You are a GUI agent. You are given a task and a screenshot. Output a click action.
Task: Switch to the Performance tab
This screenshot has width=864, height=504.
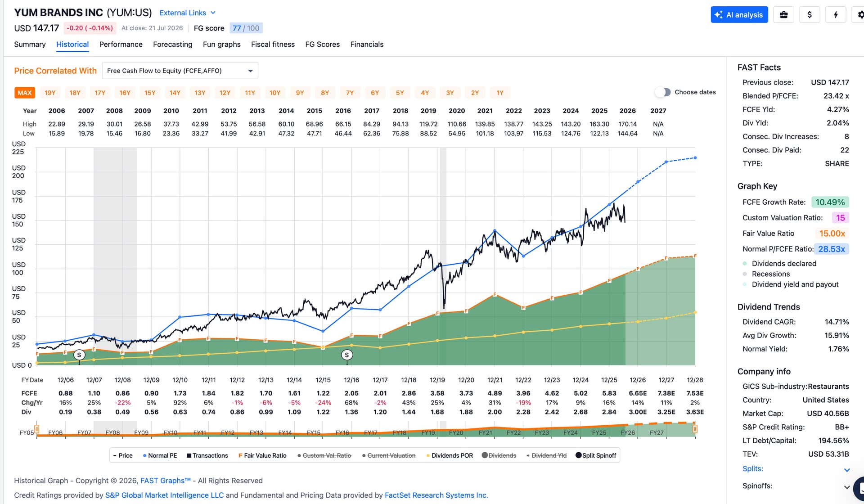pos(121,45)
